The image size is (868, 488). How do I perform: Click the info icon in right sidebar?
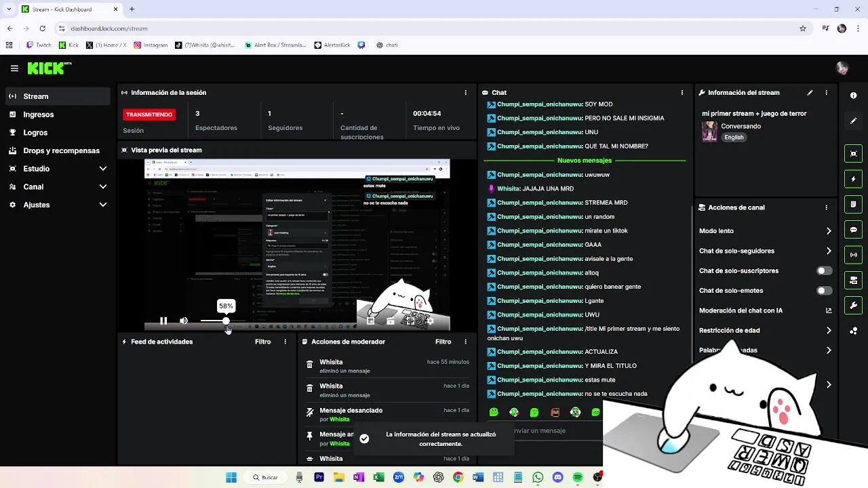click(854, 96)
